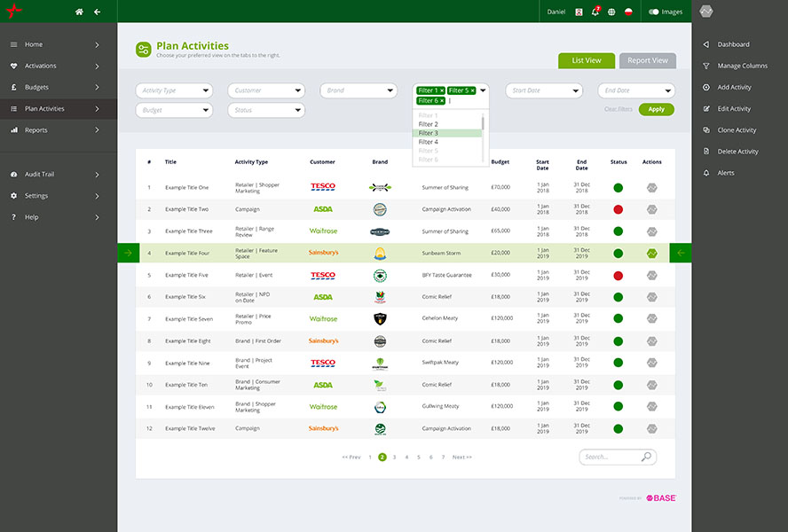Click Clone Activity in right sidebar
Image resolution: width=788 pixels, height=532 pixels.
coord(737,130)
